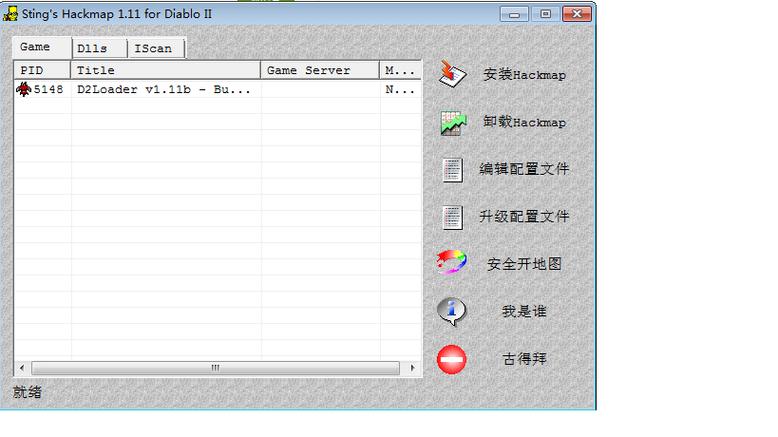778x437 pixels.
Task: Click the horizontal scrollbar left arrow
Action: [20, 368]
